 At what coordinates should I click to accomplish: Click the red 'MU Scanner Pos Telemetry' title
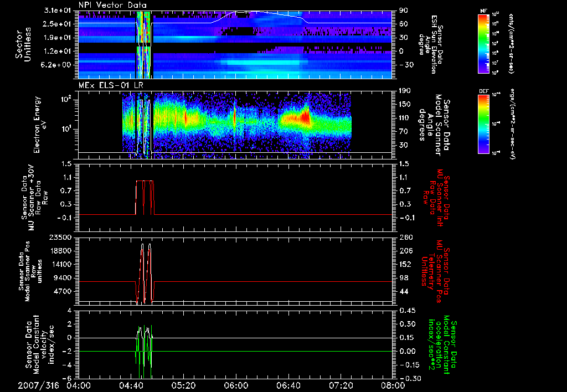point(435,271)
